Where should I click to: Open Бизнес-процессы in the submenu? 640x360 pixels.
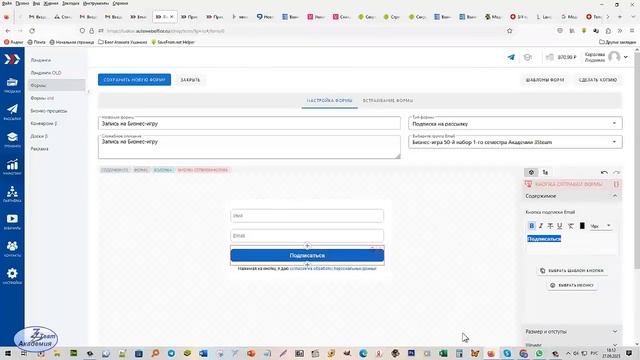coord(49,111)
